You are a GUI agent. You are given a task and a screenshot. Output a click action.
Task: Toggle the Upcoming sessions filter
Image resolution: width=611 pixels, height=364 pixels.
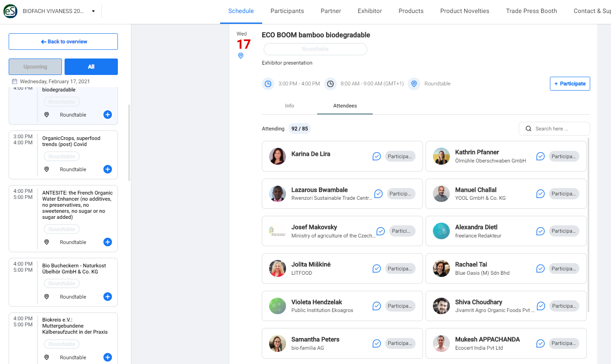point(36,67)
